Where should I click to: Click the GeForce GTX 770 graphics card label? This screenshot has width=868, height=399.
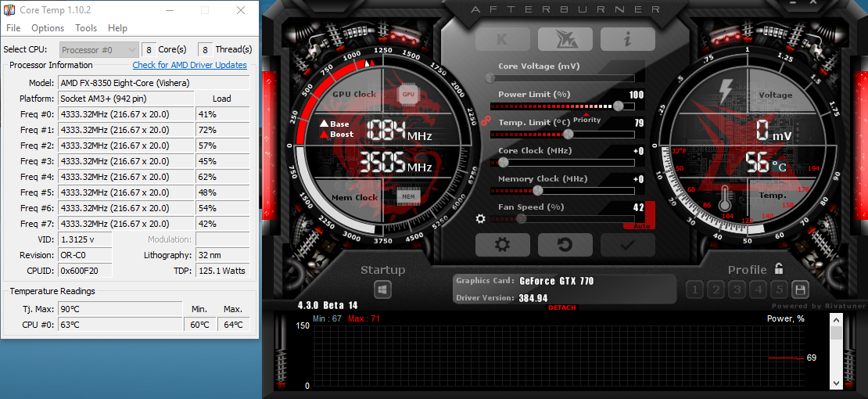click(556, 281)
